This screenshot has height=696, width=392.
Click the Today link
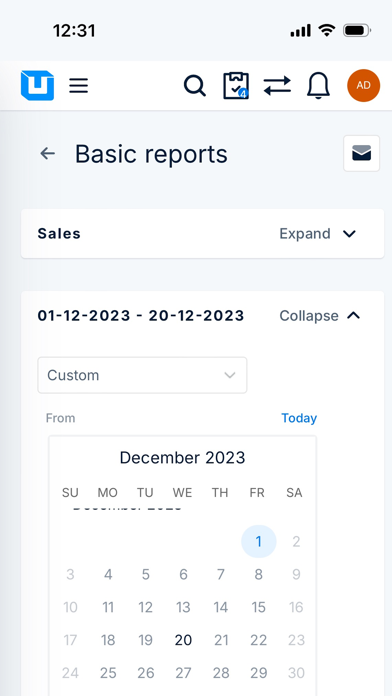point(299,418)
